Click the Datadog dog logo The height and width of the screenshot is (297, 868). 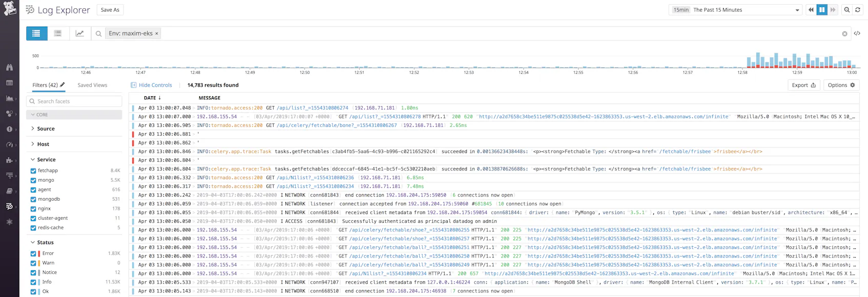[x=10, y=8]
